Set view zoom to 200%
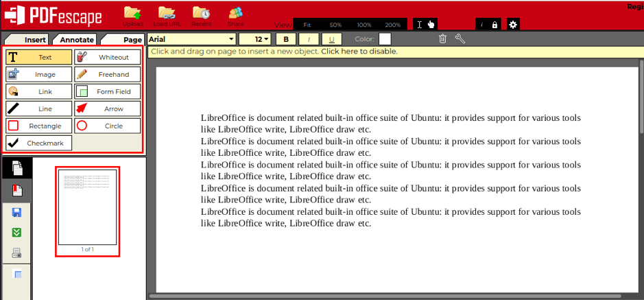This screenshot has height=300, width=644. pos(393,25)
